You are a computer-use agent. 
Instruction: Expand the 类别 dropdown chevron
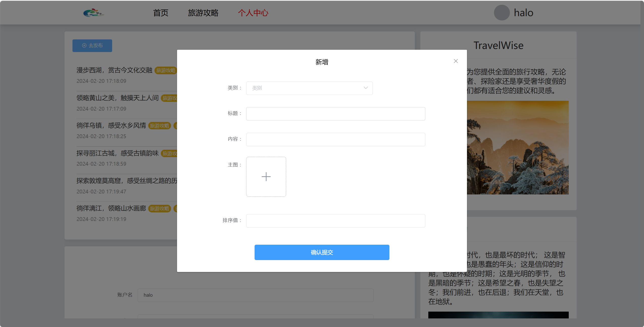(365, 88)
